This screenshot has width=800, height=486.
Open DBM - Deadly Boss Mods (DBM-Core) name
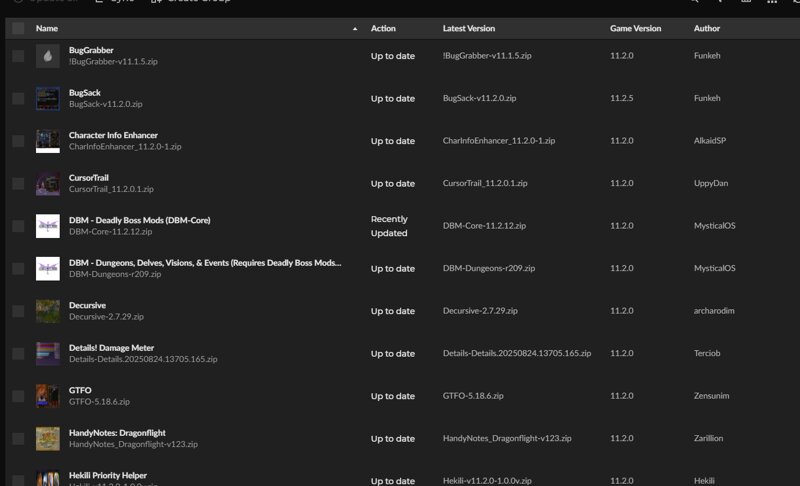(x=140, y=220)
